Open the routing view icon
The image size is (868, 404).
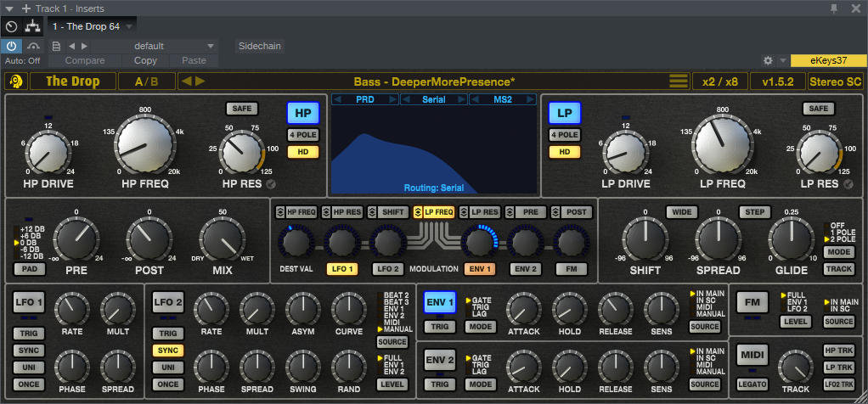click(x=32, y=26)
